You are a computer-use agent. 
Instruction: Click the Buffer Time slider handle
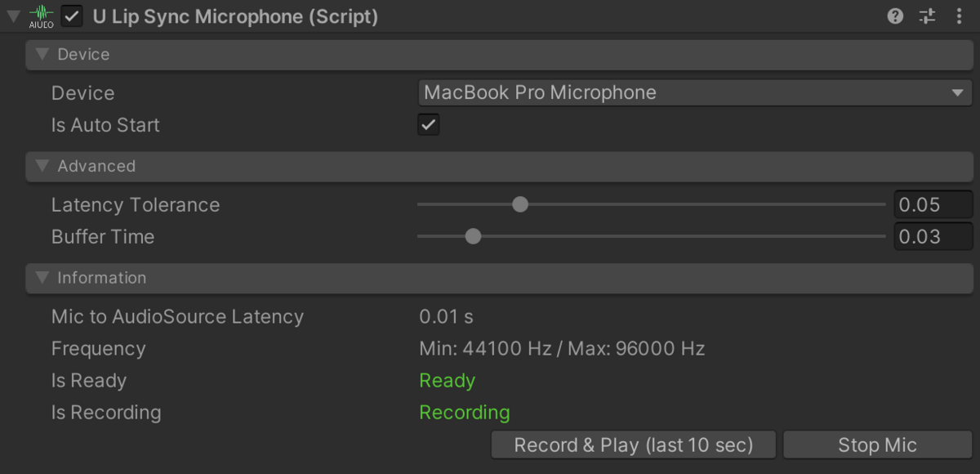473,237
